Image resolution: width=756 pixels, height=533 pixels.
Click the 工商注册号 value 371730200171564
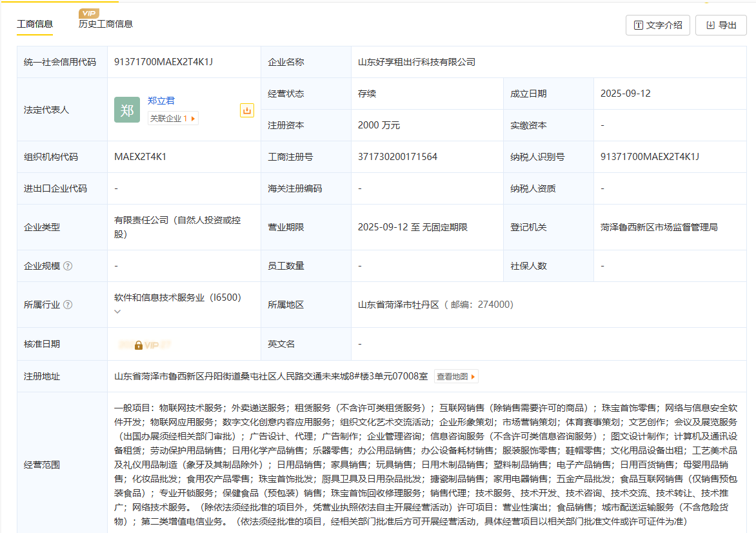[397, 157]
